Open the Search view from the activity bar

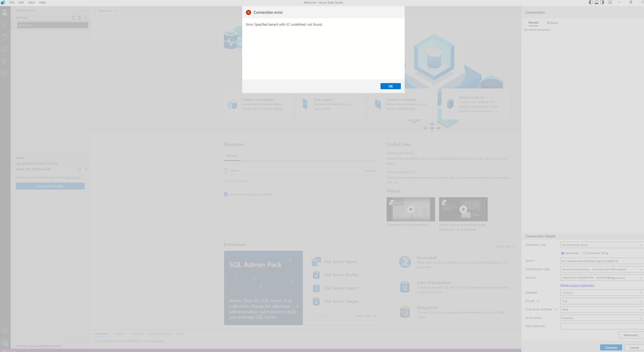5,24
